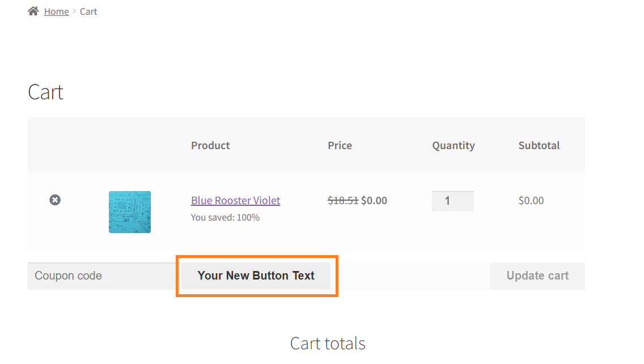Screen dimensions: 644x364
Task: Click the $0.00 subtotal amount
Action: pos(531,201)
